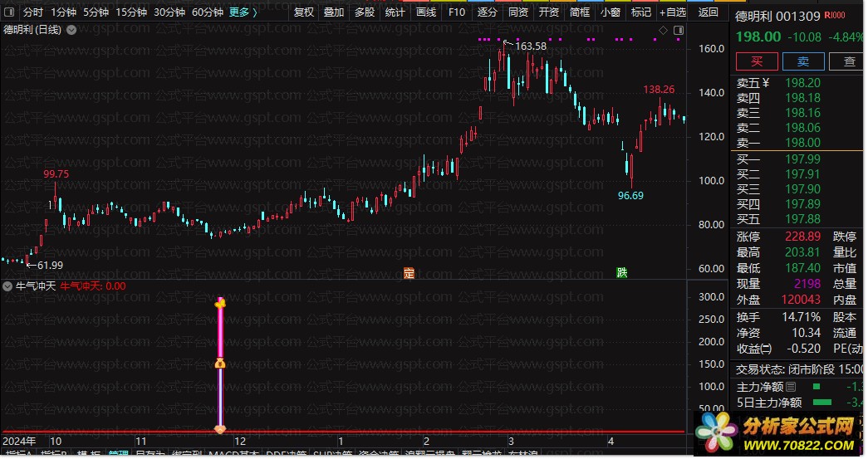This screenshot has width=868, height=459.
Task: Click the 交易状态: 闭市阶段 status line
Action: click(800, 369)
